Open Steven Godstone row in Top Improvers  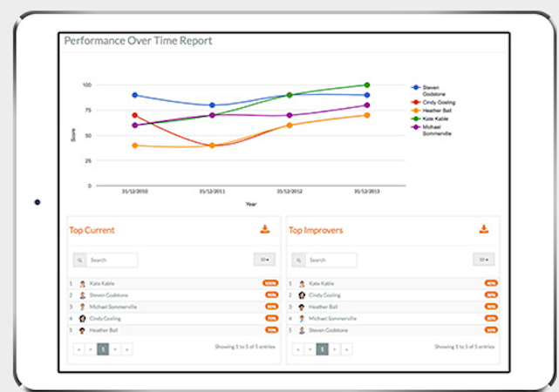coord(393,330)
